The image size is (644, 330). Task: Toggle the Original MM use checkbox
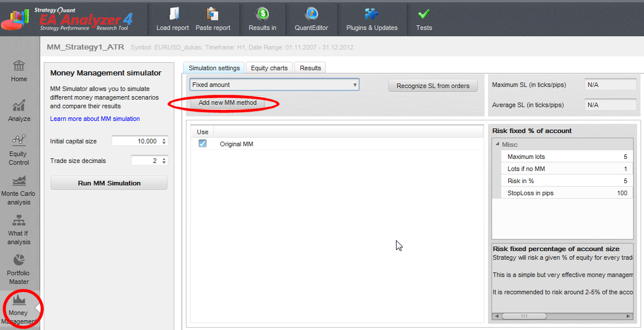(203, 143)
